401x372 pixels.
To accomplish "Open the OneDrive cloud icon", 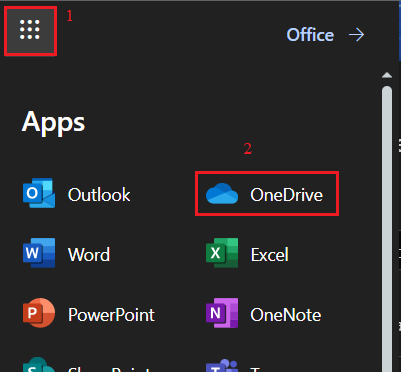I will click(222, 194).
